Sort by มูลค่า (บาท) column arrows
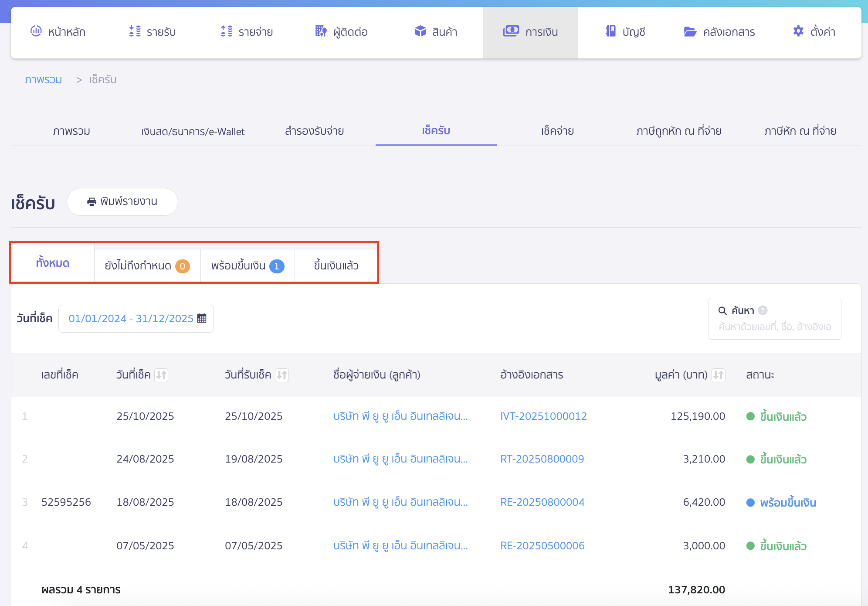 coord(718,375)
